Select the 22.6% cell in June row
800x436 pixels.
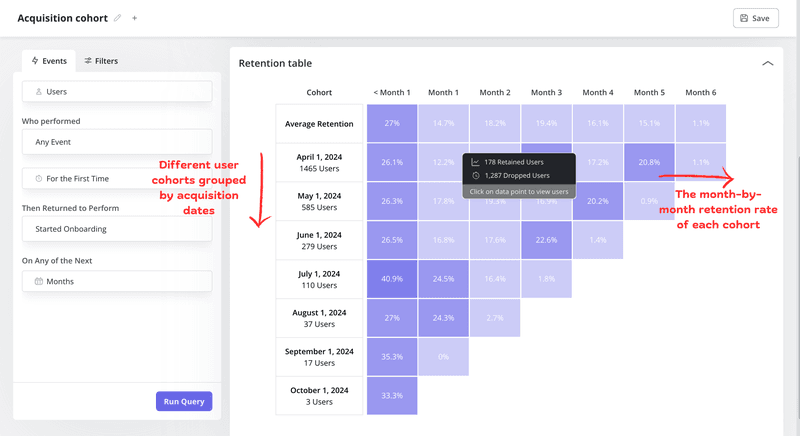pos(546,240)
